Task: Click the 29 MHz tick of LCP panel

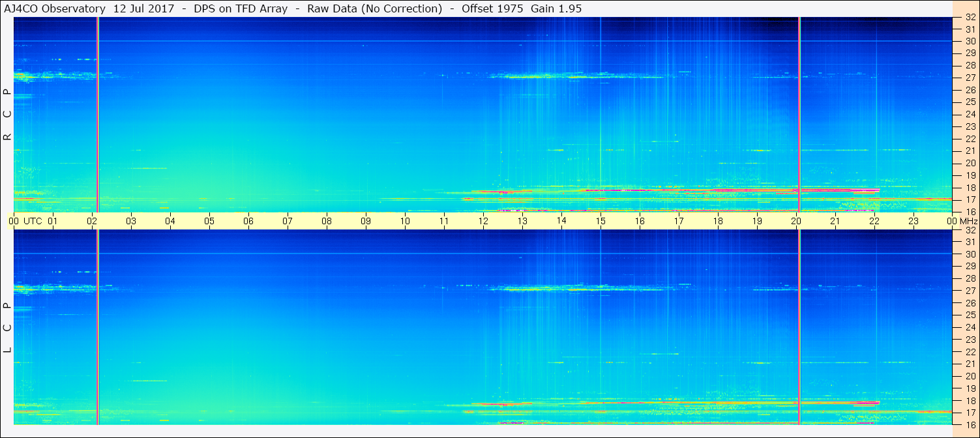Action: coord(970,266)
